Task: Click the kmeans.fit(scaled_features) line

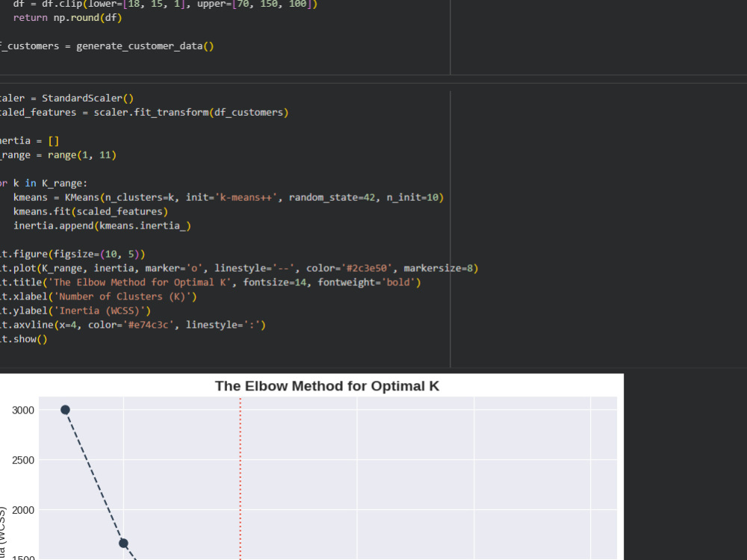Action: click(90, 211)
